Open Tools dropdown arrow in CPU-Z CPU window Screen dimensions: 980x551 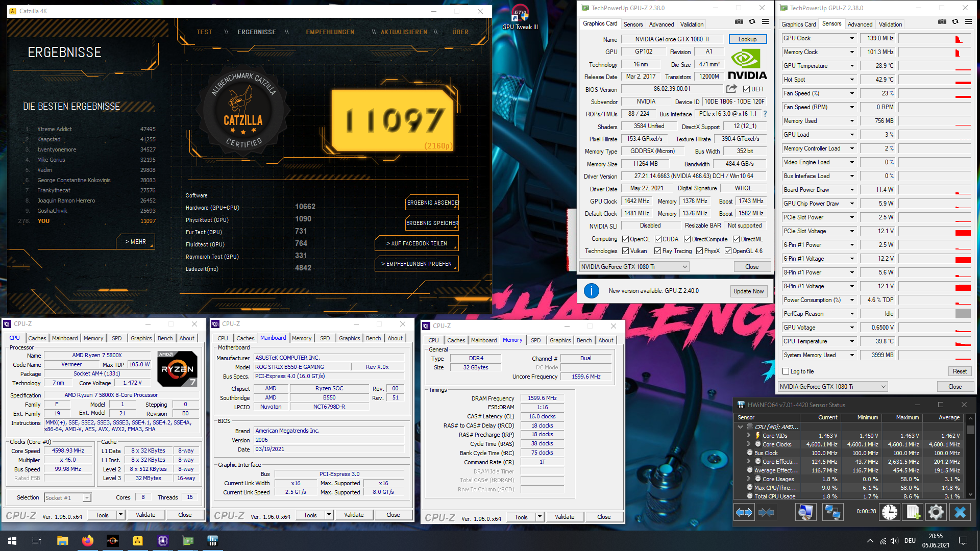121,515
